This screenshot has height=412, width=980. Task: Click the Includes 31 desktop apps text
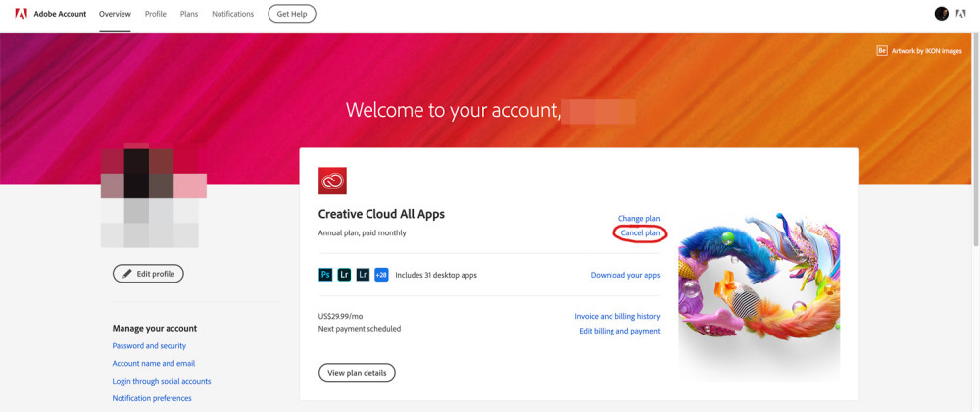click(436, 275)
